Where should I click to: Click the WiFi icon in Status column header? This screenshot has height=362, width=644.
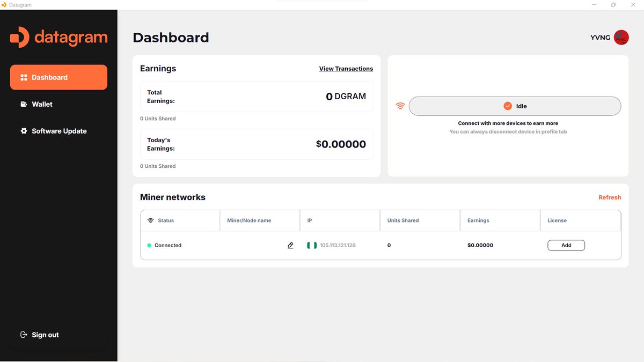[x=150, y=220]
